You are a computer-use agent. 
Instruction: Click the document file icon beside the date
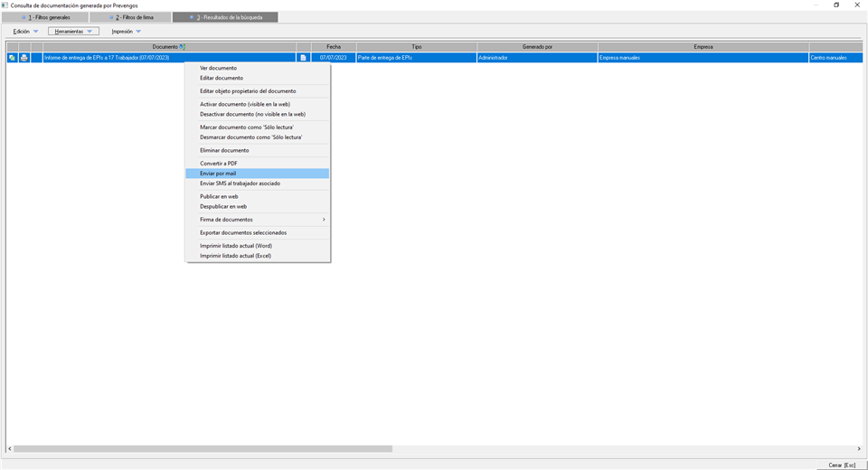[304, 58]
